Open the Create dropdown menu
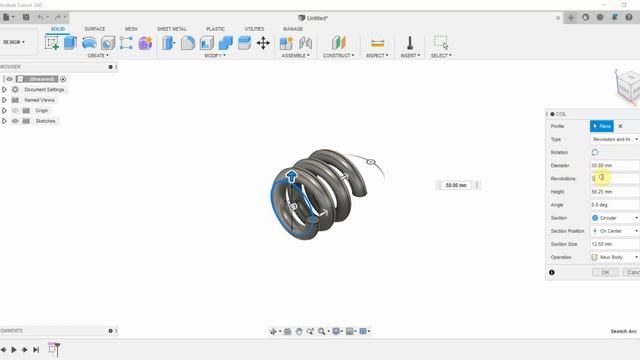 click(x=98, y=56)
